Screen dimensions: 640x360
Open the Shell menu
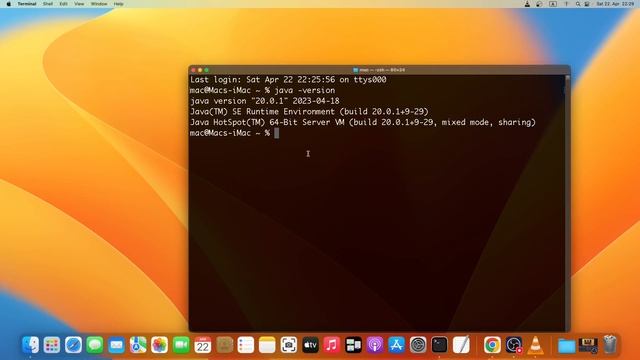48,4
